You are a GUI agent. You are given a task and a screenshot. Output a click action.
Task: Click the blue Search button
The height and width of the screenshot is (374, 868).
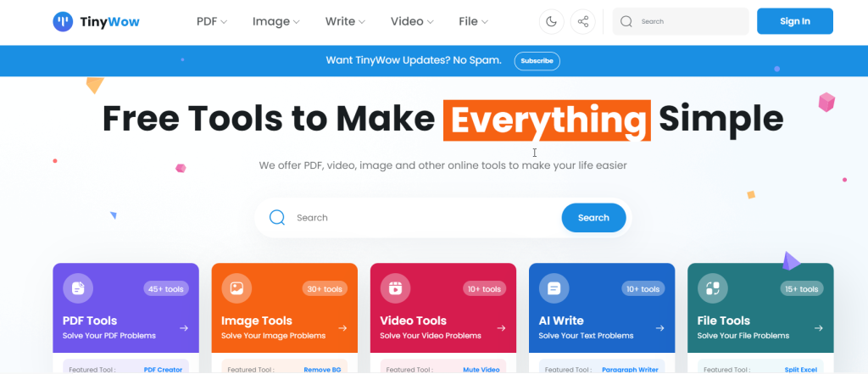pos(593,218)
